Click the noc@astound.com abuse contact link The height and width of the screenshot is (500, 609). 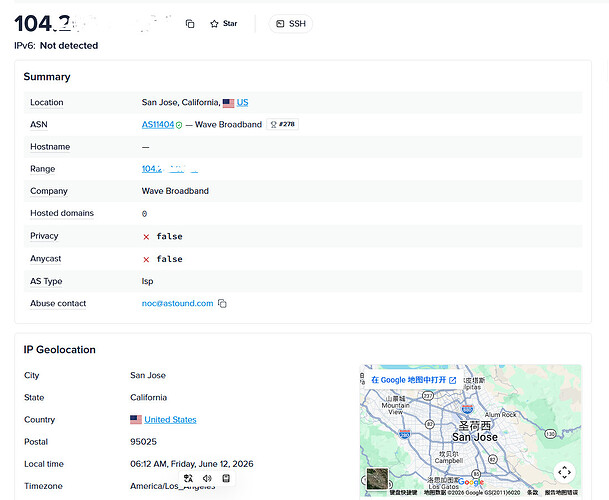pyautogui.click(x=177, y=303)
